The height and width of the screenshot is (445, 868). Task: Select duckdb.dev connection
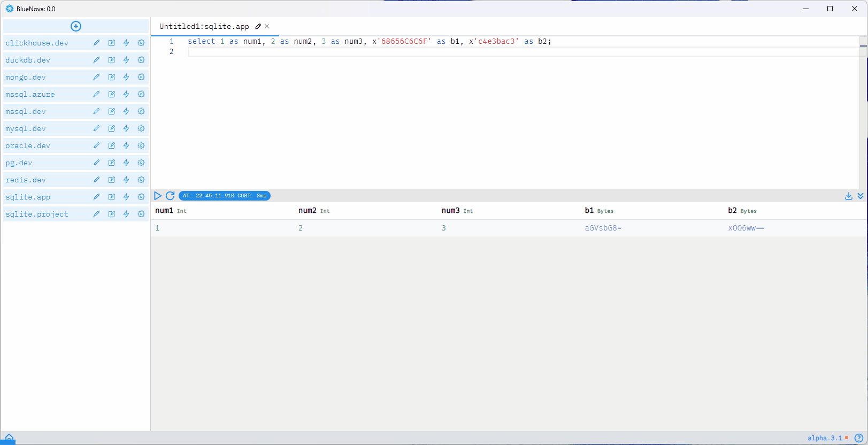pyautogui.click(x=28, y=60)
